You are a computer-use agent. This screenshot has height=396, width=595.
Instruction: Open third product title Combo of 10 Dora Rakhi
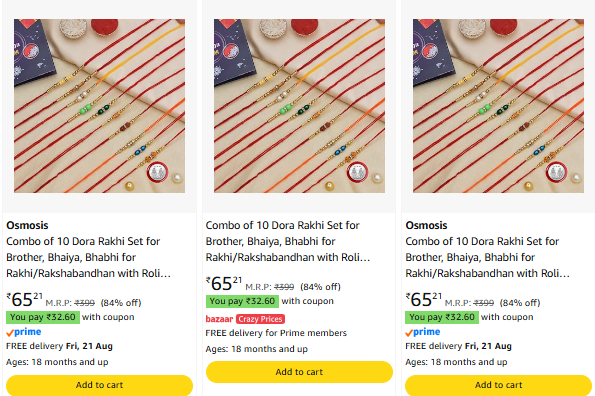(488, 257)
